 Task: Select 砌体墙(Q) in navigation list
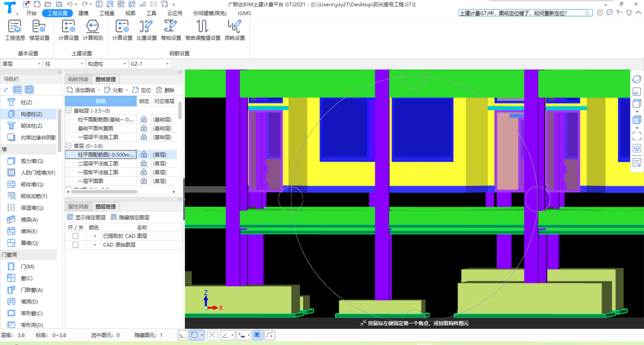32,185
